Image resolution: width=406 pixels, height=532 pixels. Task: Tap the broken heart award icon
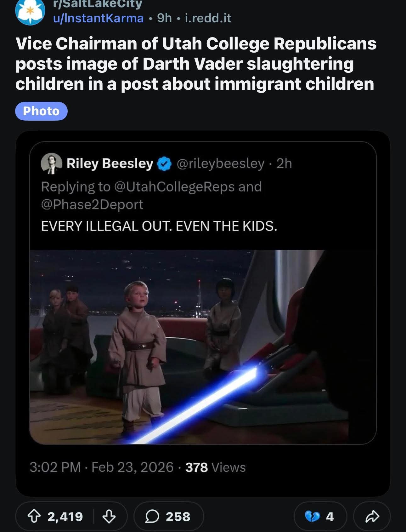click(x=312, y=517)
